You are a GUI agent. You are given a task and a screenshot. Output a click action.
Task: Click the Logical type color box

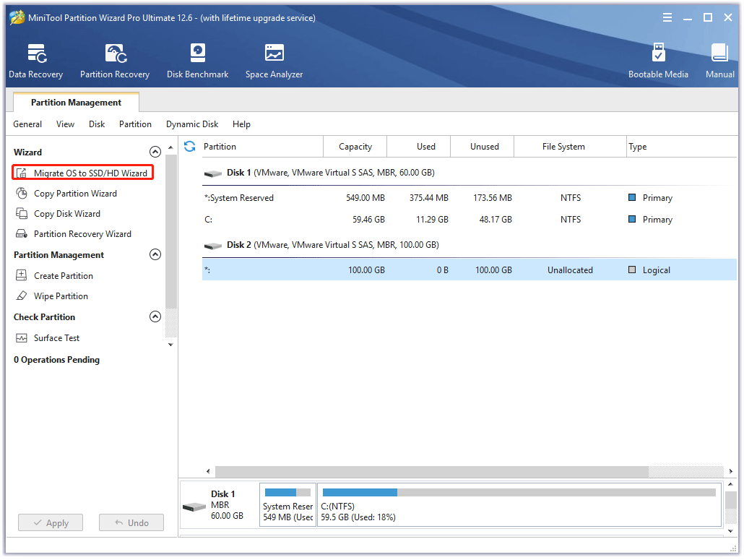tap(632, 270)
